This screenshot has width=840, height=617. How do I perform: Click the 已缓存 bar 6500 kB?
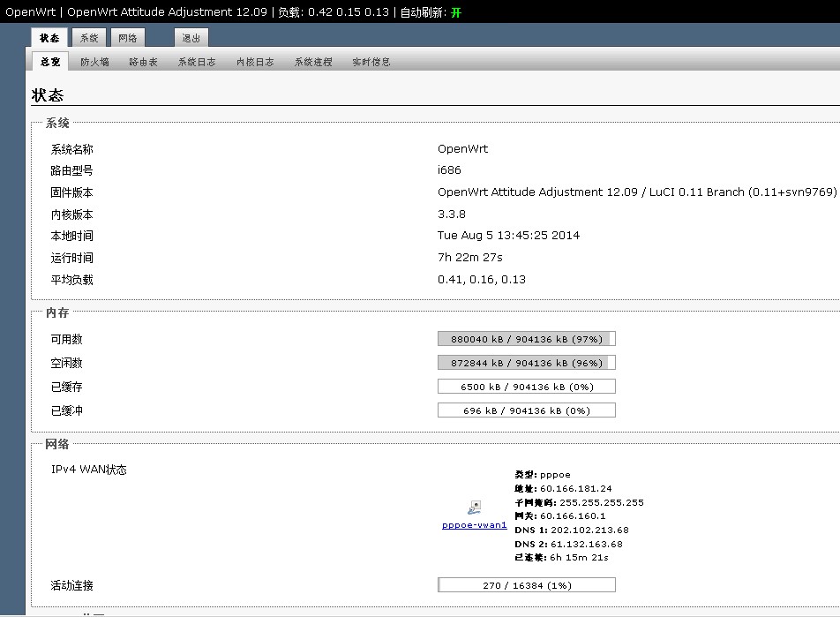(527, 387)
